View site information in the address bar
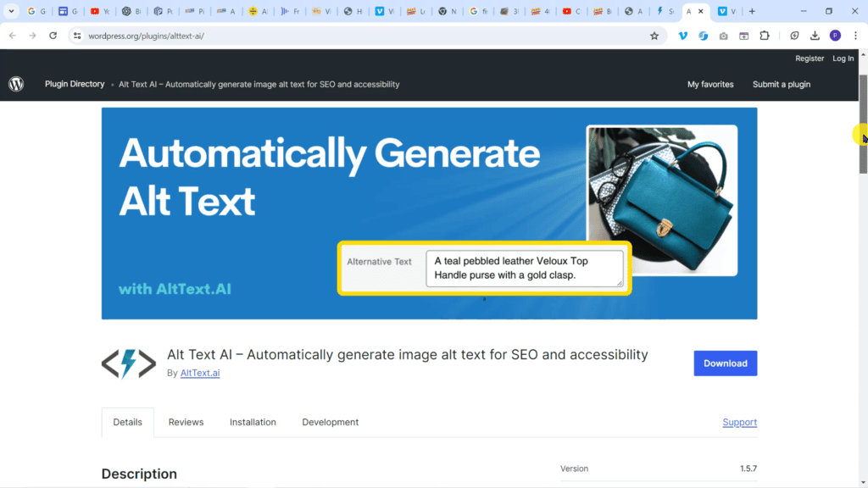Image resolution: width=868 pixels, height=488 pixels. 76,36
